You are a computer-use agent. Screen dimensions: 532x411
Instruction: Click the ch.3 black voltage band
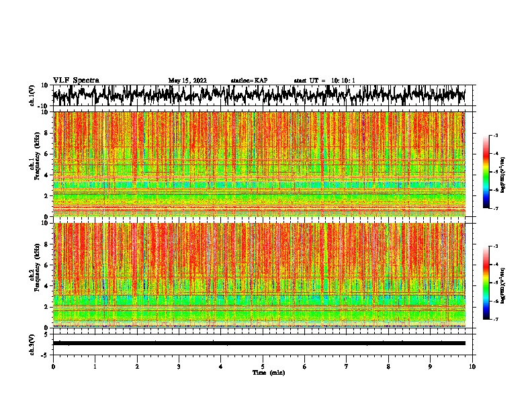coord(259,343)
